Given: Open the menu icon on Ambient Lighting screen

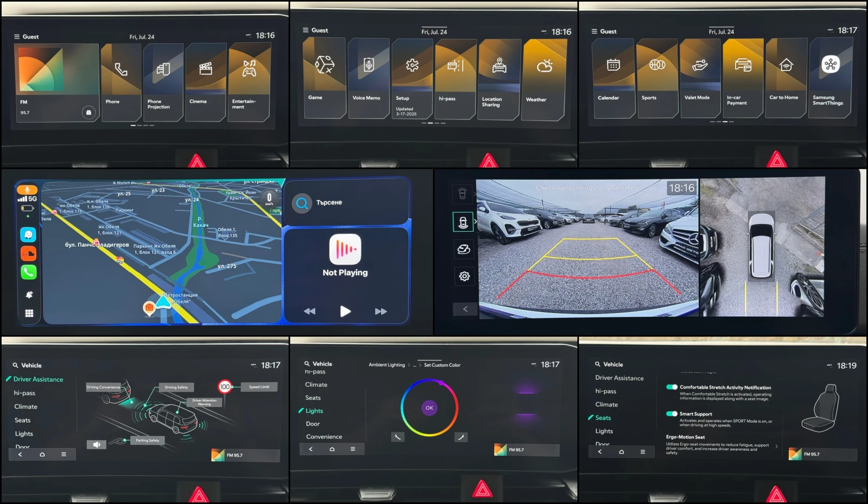Looking at the screenshot, I should [x=353, y=449].
